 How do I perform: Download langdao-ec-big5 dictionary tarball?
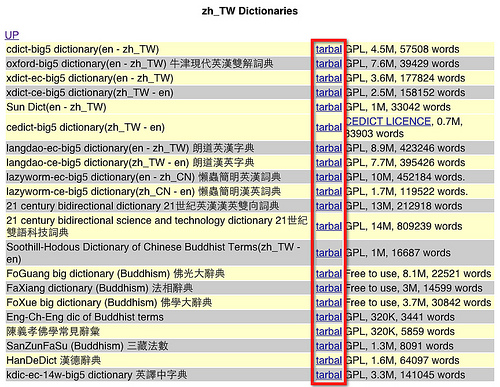tap(329, 148)
